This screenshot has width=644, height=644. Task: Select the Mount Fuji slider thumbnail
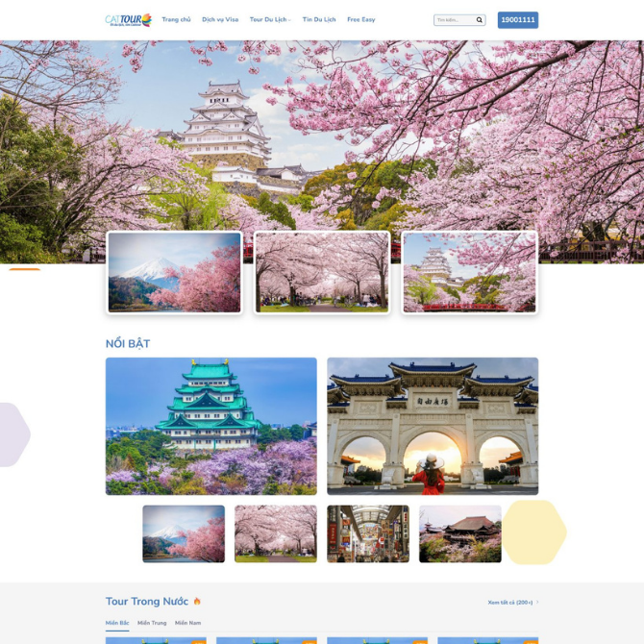[175, 272]
